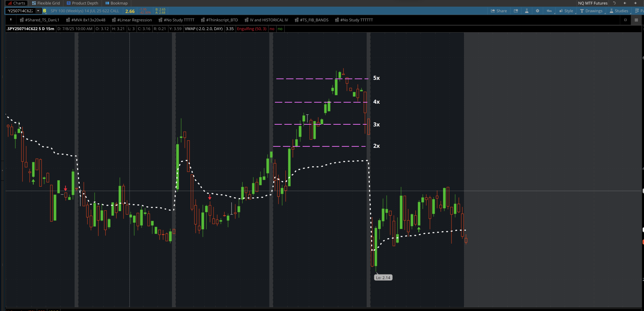Viewport: 644px width, 311px height.
Task: Click the reload arrow icon beside NQ MTF Futures
Action: pyautogui.click(x=614, y=3)
